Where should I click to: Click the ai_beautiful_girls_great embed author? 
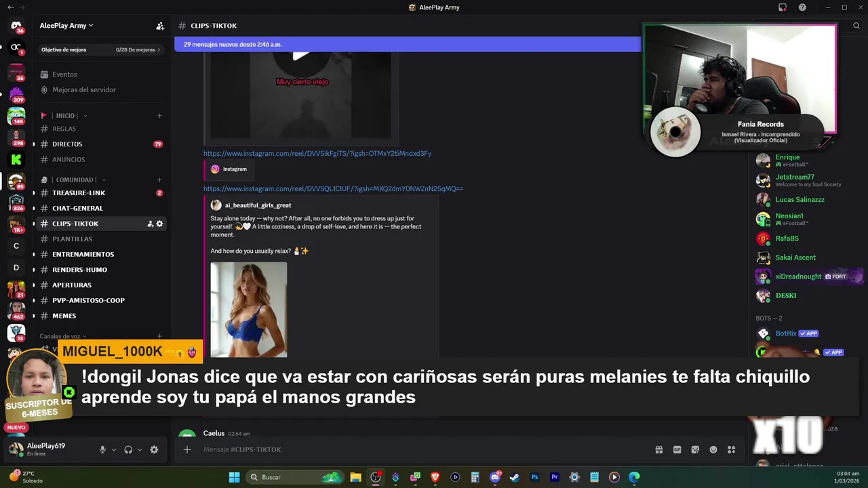tap(258, 205)
